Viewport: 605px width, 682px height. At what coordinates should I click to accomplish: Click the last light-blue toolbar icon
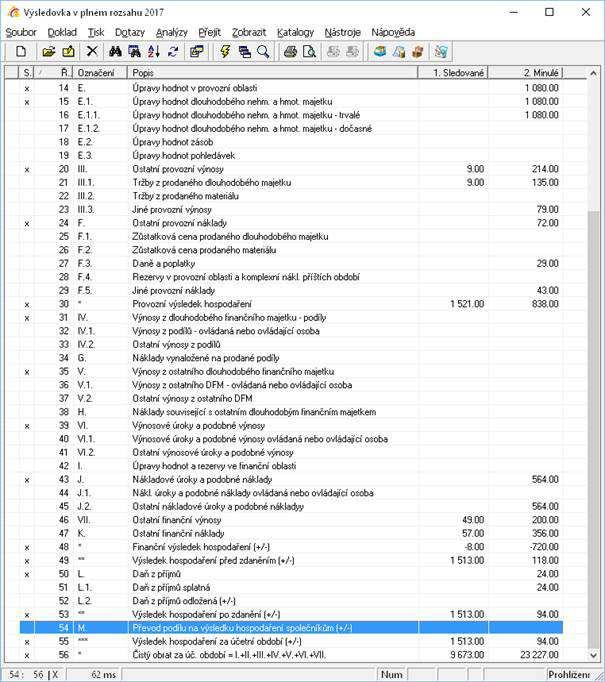(441, 52)
